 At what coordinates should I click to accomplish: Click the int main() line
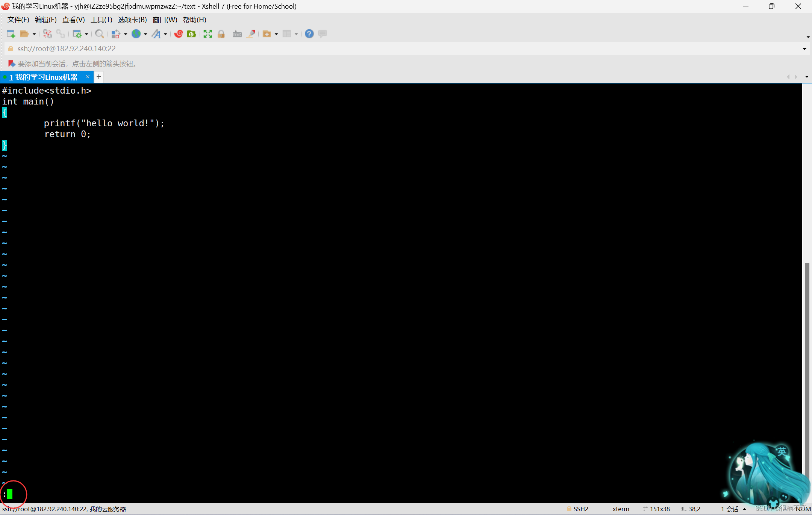point(28,101)
